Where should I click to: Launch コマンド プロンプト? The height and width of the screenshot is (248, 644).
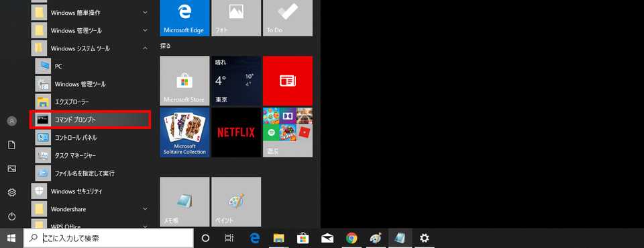click(91, 120)
